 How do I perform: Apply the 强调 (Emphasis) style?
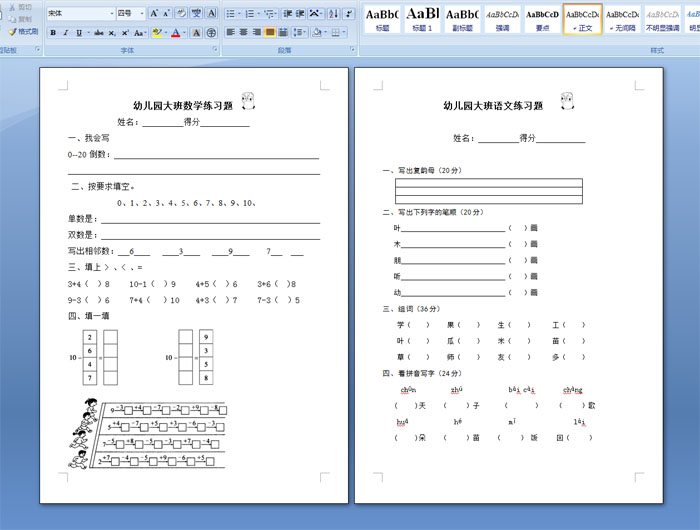pos(503,19)
